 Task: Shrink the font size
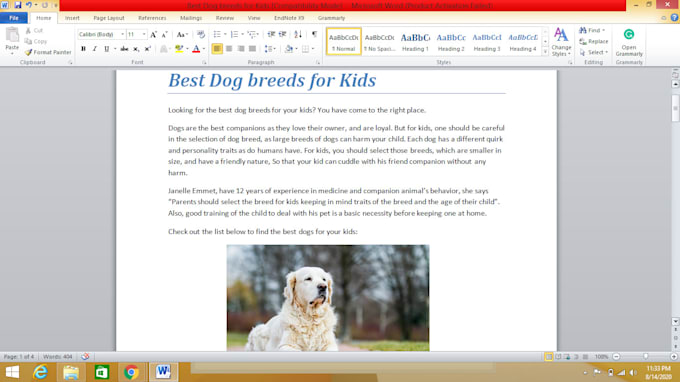pyautogui.click(x=164, y=34)
